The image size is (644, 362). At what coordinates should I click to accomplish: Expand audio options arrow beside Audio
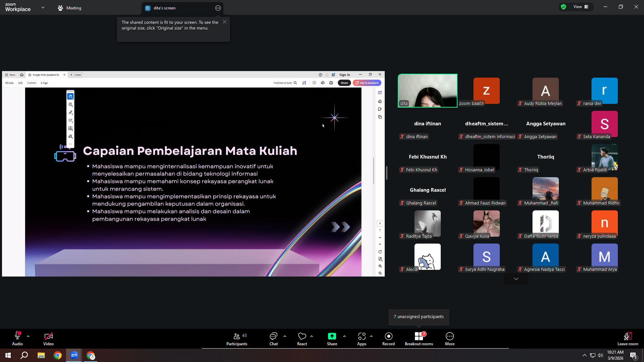pyautogui.click(x=28, y=336)
